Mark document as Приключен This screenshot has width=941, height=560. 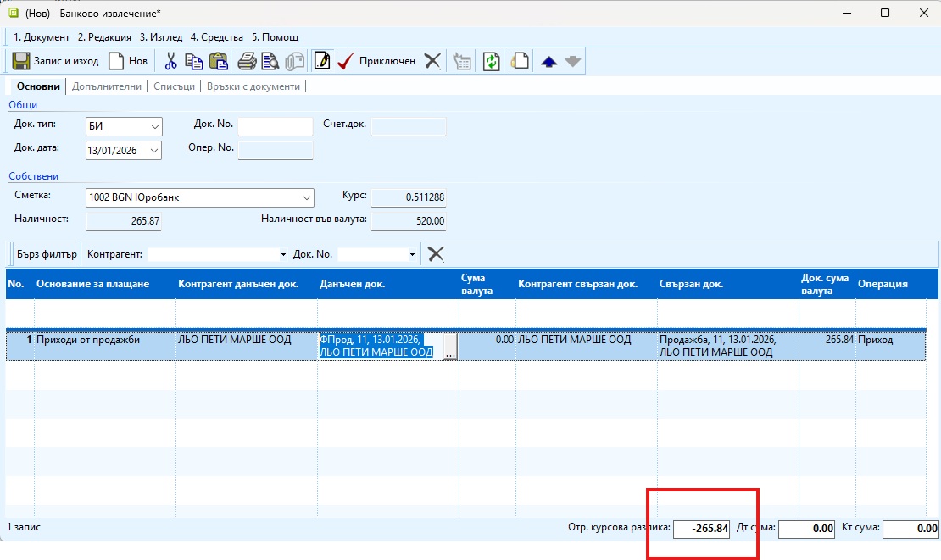coord(376,61)
